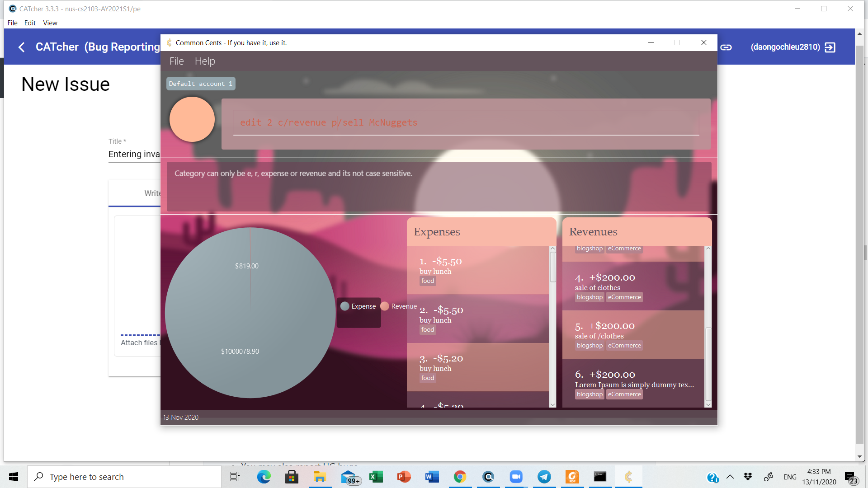Click the command input field

(466, 122)
